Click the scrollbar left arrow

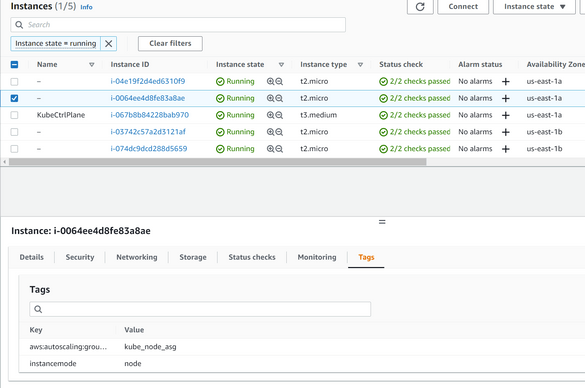tap(4, 162)
